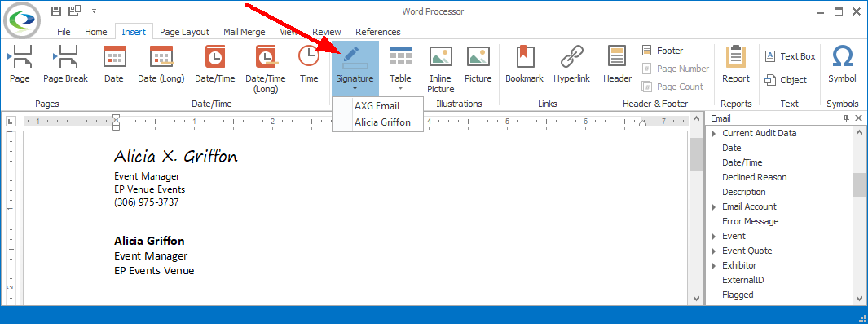Click the first save icon in quick access toolbar
Image resolution: width=868 pixels, height=324 pixels.
56,11
